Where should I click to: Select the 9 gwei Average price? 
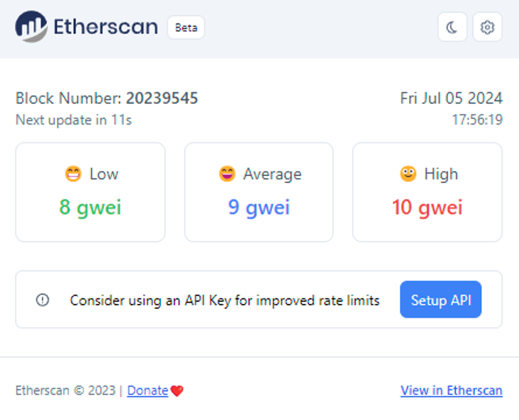tap(259, 207)
